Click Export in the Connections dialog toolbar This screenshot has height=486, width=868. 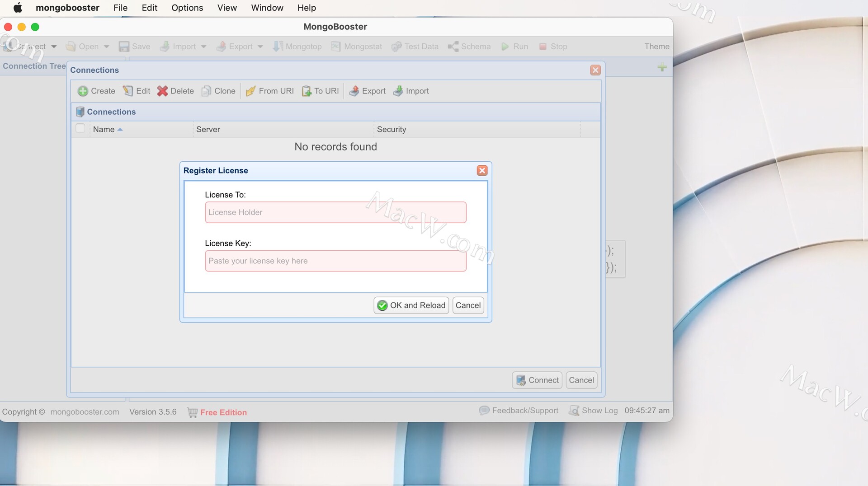click(368, 91)
